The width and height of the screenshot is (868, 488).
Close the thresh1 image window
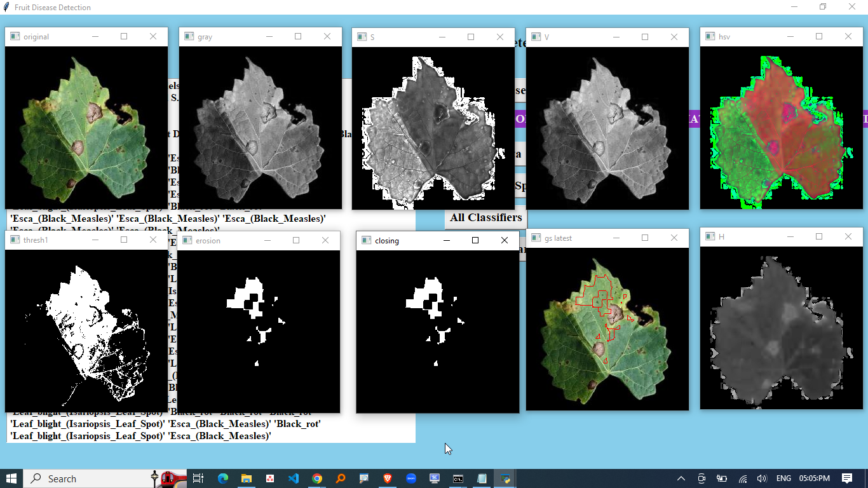point(153,240)
